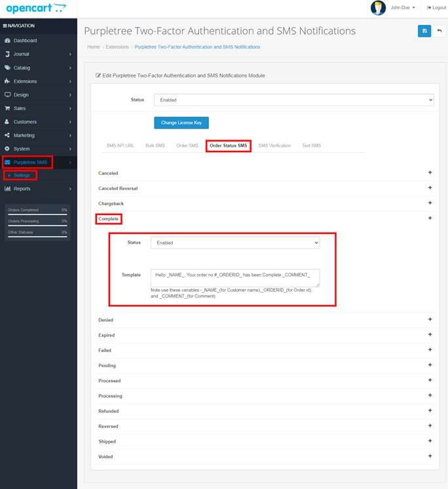Click the Refunded section heading

109,411
